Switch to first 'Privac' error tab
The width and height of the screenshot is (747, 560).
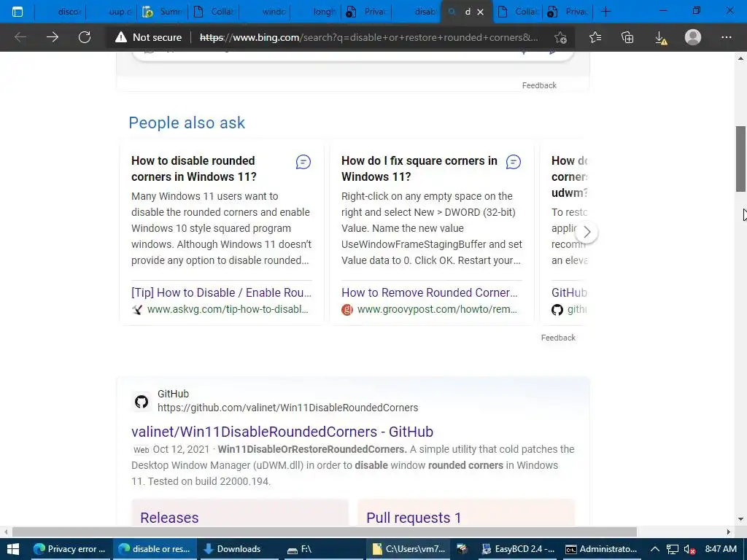pyautogui.click(x=366, y=12)
